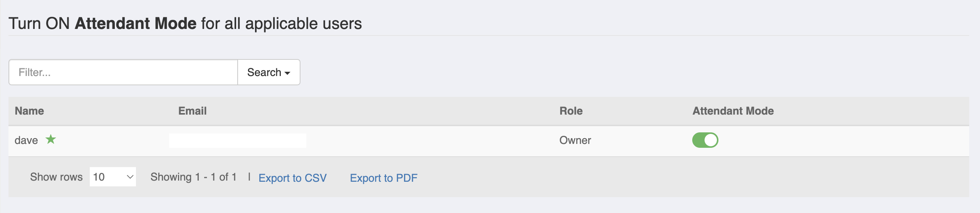Click the Owner role cell
Viewport: 980px width, 213px height.
(575, 140)
